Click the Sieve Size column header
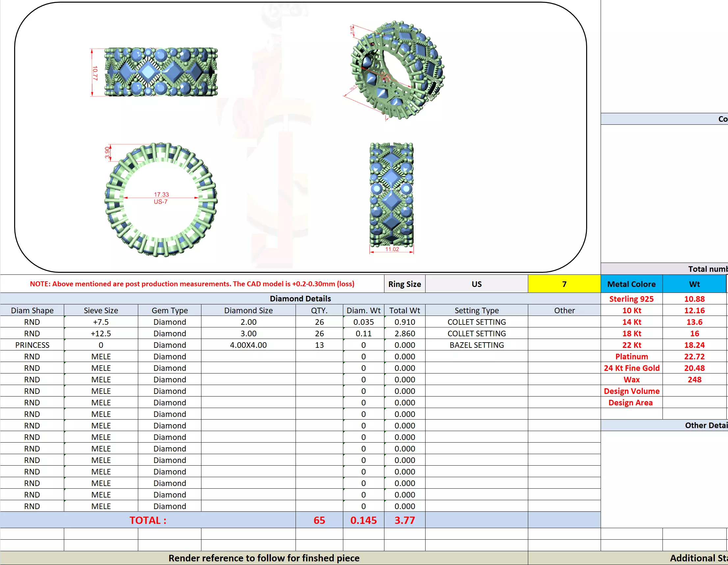Viewport: 728px width, 565px height. pos(101,310)
